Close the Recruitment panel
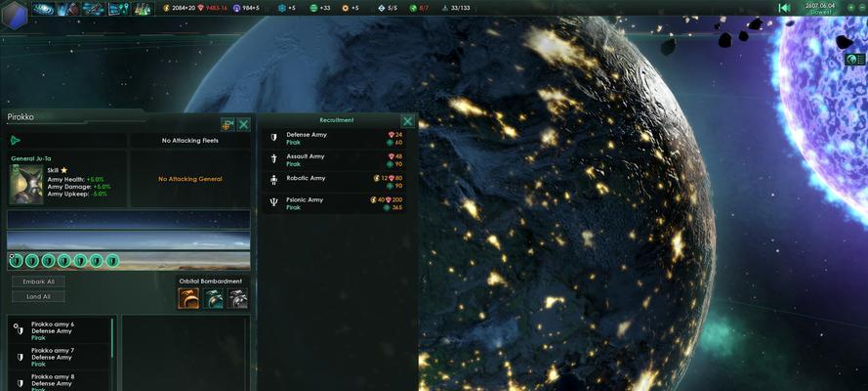Viewport: 868px width, 391px height. (407, 121)
